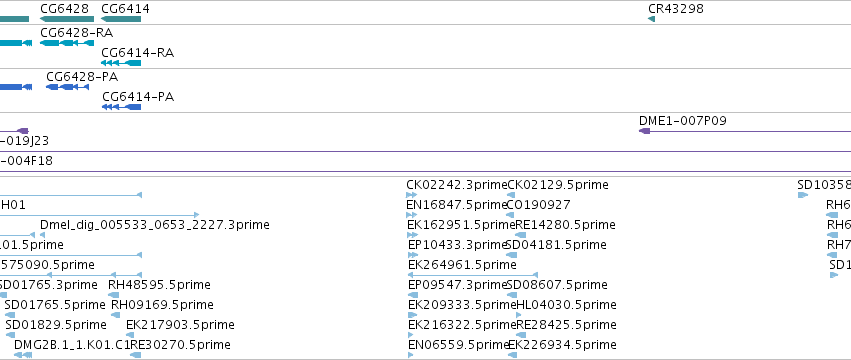Click the CG6428-PA protein label
The image size is (851, 360).
[x=82, y=77]
